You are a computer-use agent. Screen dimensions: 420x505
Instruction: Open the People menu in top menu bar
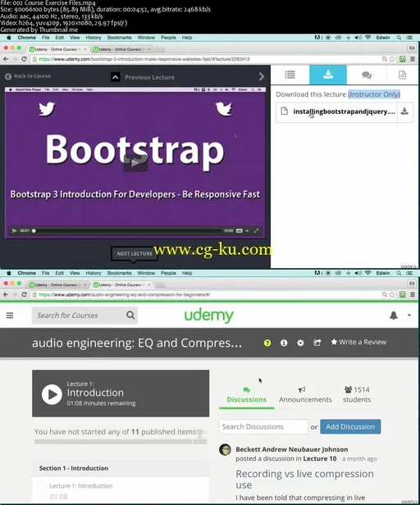[x=168, y=38]
